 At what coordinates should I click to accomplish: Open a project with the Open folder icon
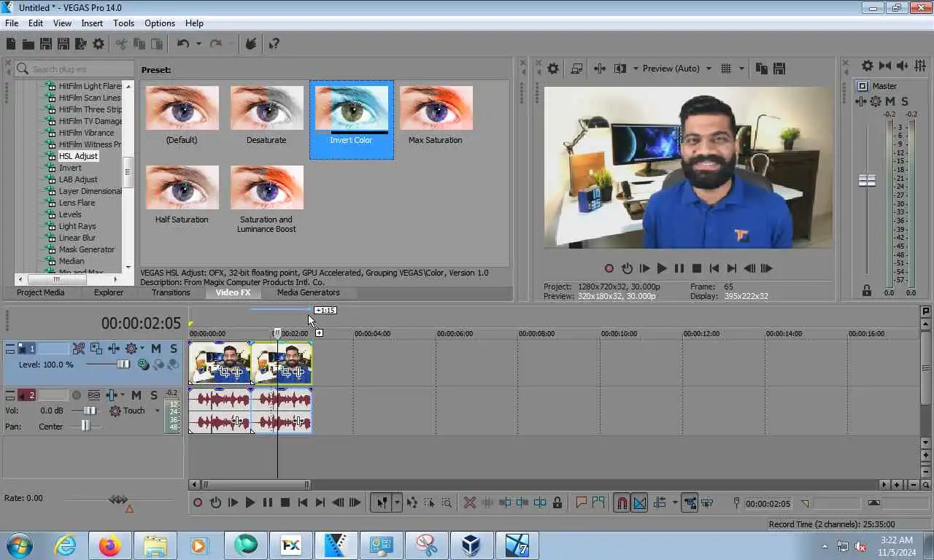pyautogui.click(x=28, y=44)
